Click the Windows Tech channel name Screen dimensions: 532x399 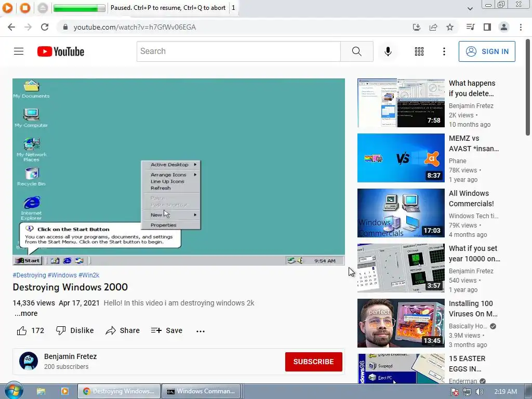[473, 216]
